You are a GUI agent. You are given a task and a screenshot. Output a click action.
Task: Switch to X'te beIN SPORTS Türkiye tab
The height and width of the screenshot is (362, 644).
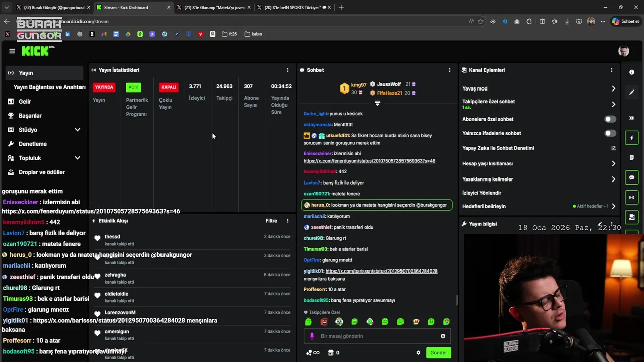[293, 7]
